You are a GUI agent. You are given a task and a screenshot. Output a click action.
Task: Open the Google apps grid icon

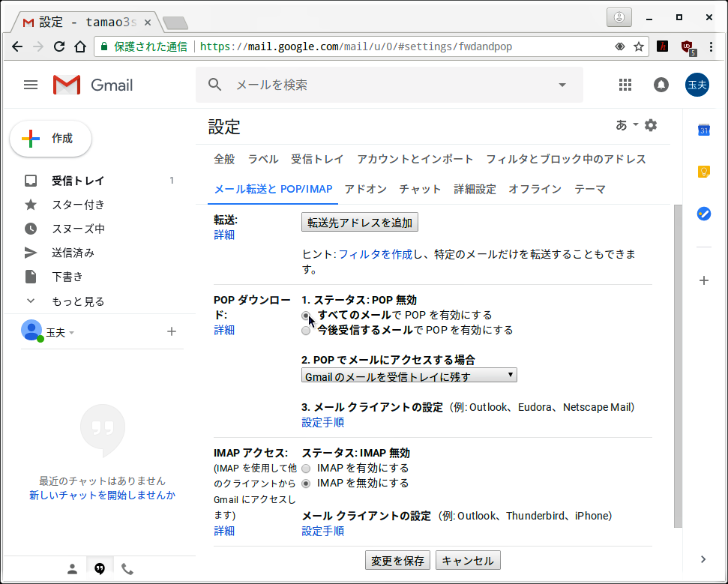coord(625,85)
